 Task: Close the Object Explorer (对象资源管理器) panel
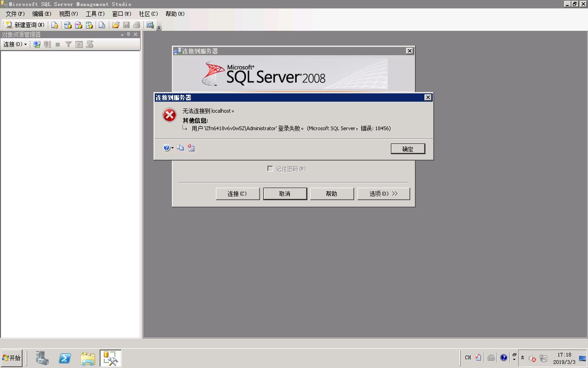click(136, 34)
